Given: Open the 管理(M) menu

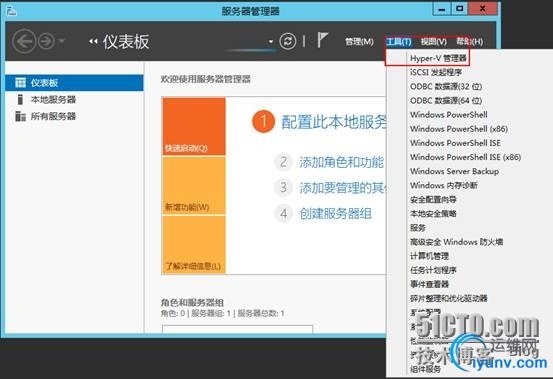Looking at the screenshot, I should pyautogui.click(x=359, y=42).
